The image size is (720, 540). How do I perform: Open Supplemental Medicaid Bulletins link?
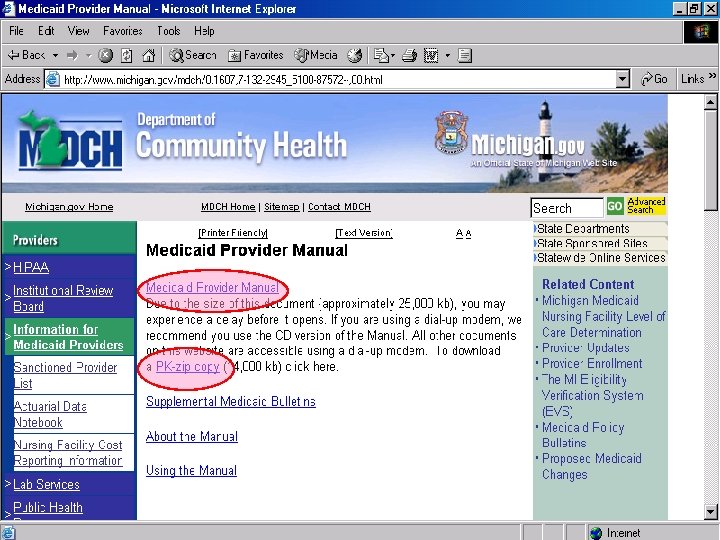(231, 401)
